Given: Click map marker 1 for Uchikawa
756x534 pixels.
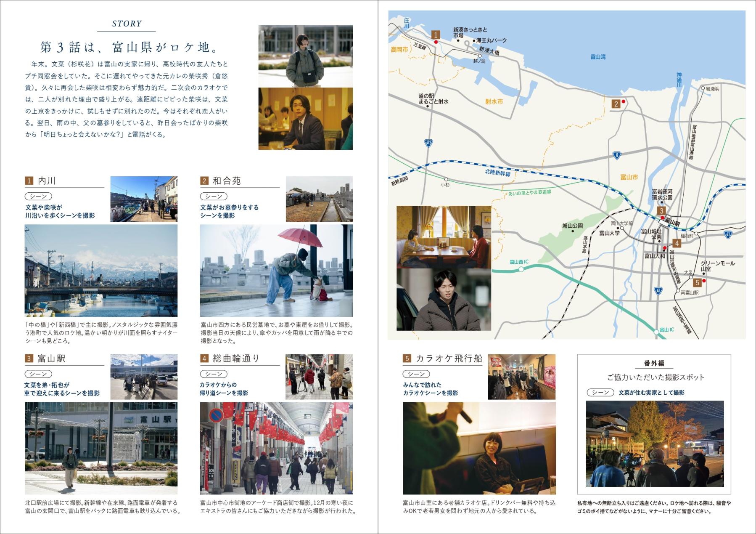Looking at the screenshot, I should point(436,35).
